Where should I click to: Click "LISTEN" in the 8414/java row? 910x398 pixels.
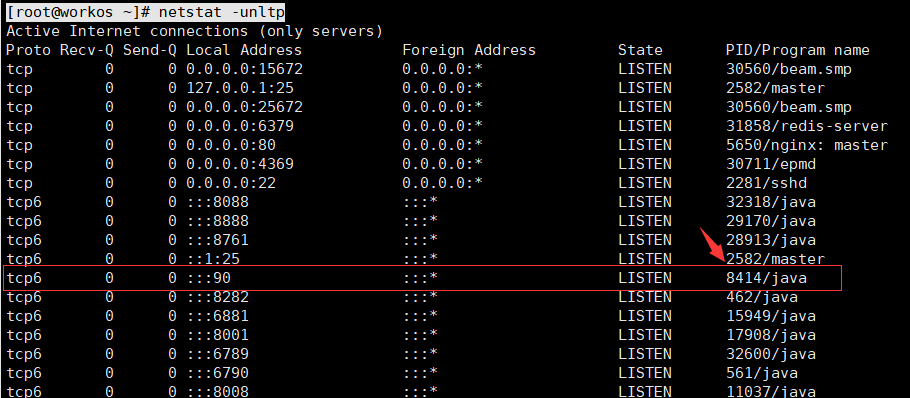coord(645,278)
